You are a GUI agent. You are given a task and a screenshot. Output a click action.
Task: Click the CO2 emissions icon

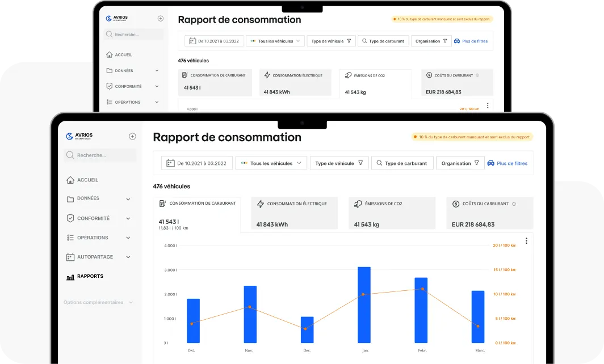pyautogui.click(x=358, y=204)
